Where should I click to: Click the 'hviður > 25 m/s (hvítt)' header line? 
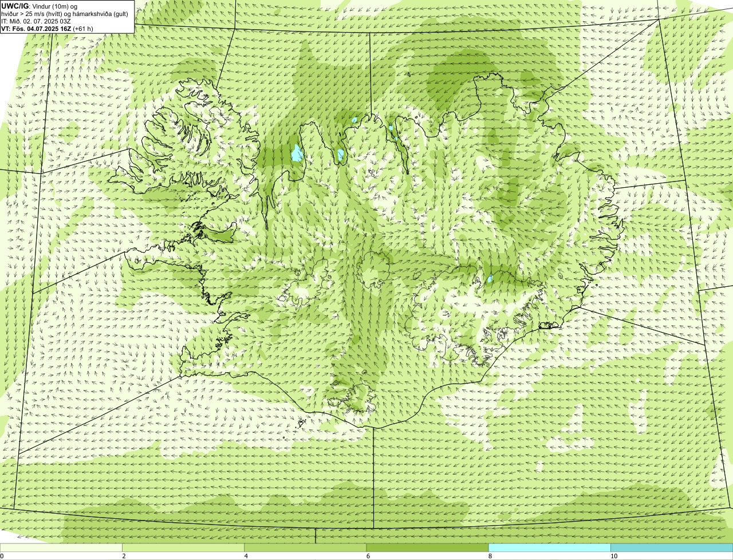point(65,14)
